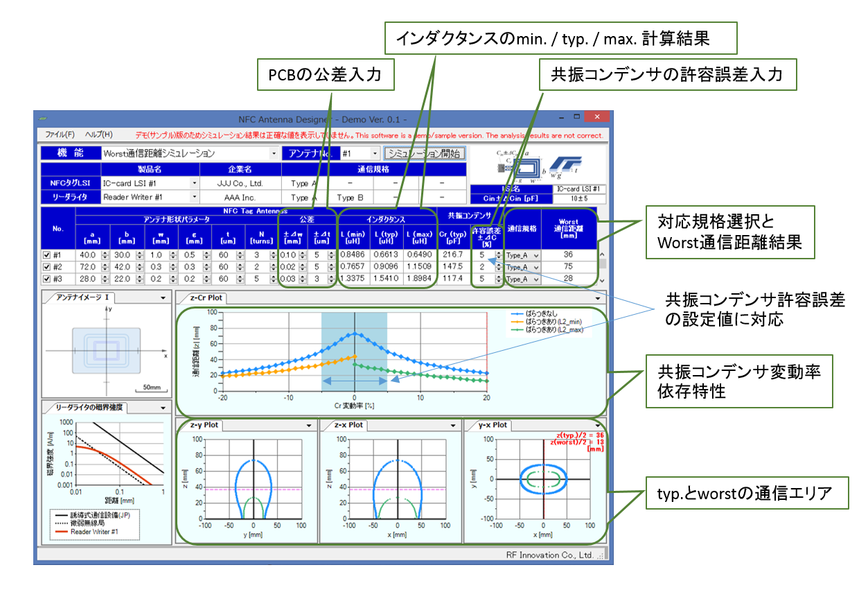
Task: Open the ファイル(F) menu
Action: pos(60,135)
